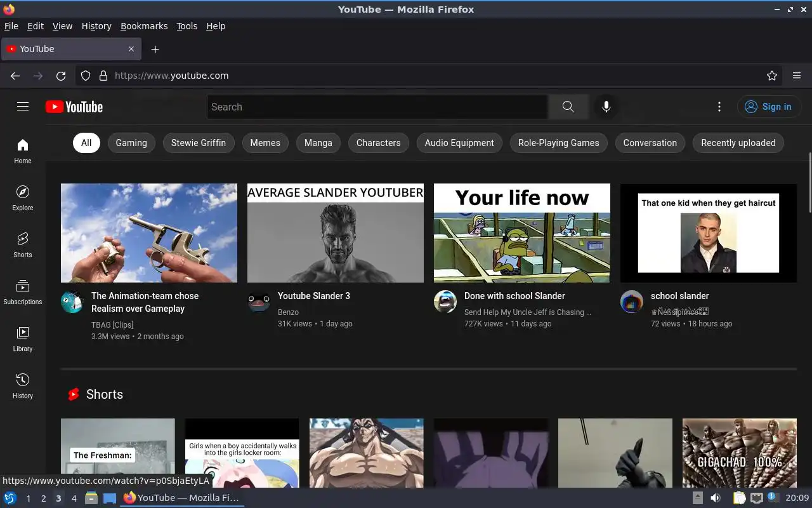The width and height of the screenshot is (812, 508).
Task: Open YouTube settings three-dot menu
Action: tap(719, 107)
